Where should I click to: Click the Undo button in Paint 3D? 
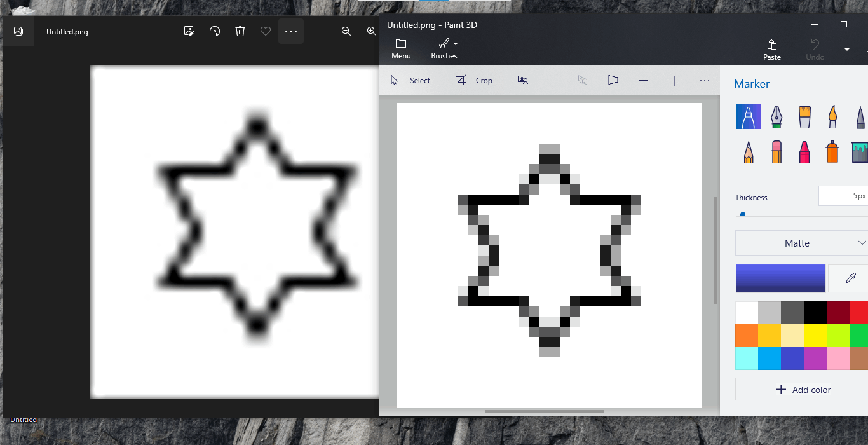point(815,50)
